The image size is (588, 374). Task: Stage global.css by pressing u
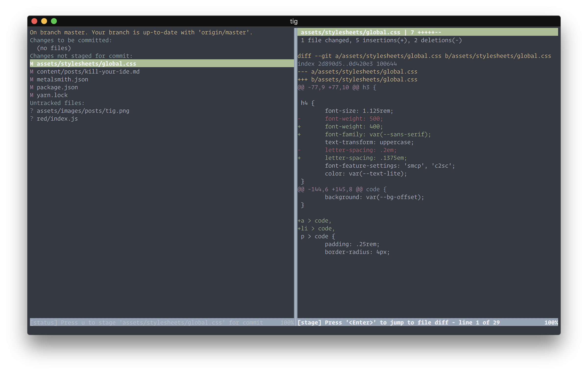85,63
